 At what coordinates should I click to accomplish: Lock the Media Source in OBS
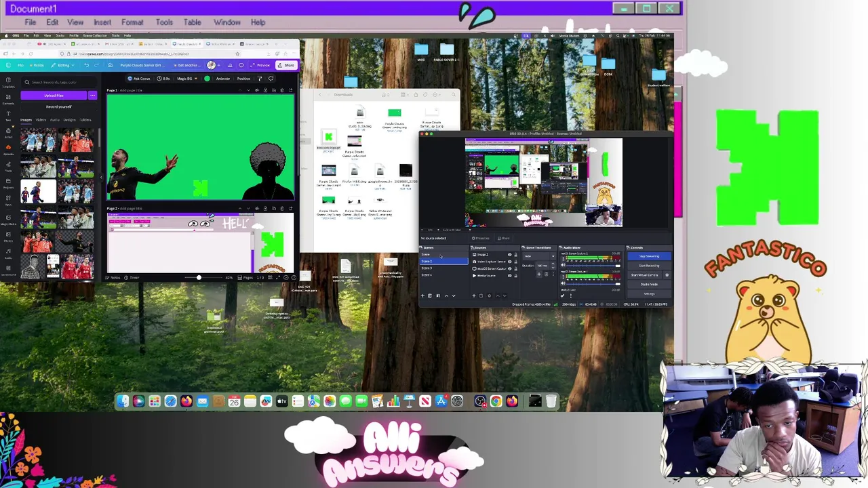coord(516,276)
